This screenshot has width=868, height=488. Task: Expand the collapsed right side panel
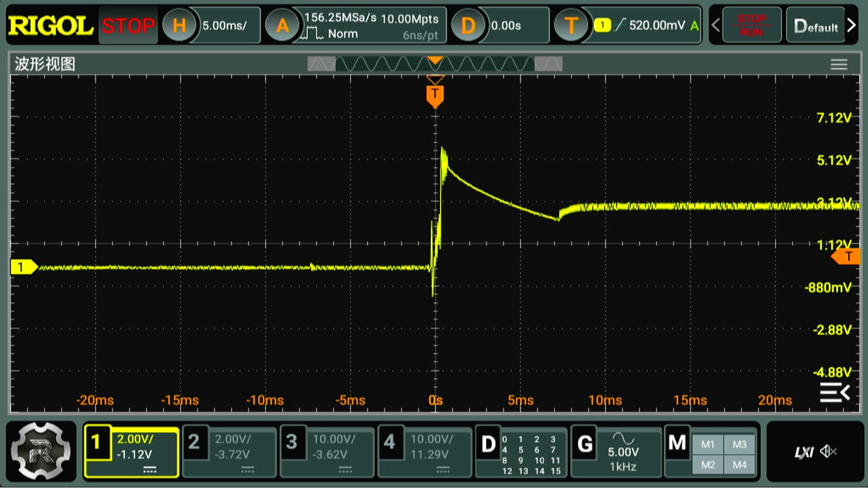coord(835,392)
